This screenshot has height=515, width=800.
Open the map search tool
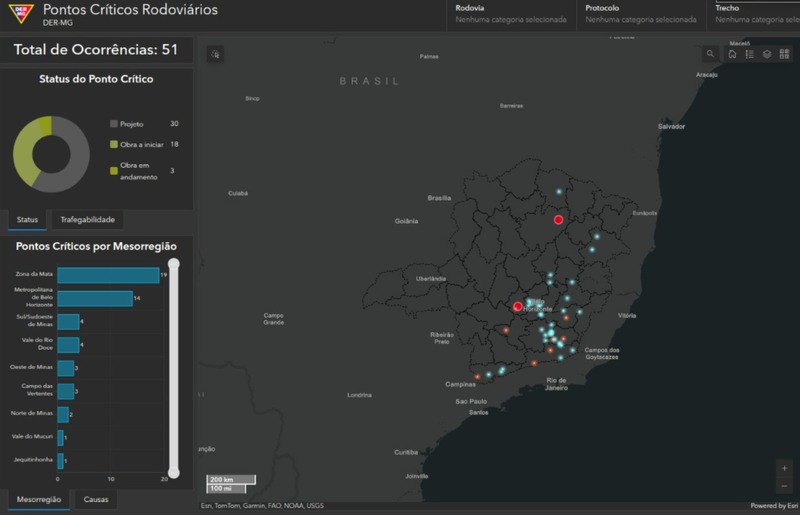[x=711, y=54]
